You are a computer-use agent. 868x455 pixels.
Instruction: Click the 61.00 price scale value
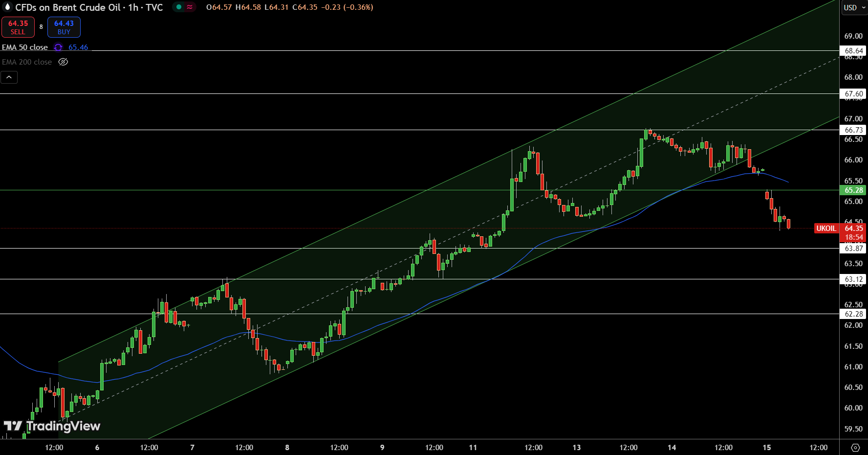click(853, 367)
